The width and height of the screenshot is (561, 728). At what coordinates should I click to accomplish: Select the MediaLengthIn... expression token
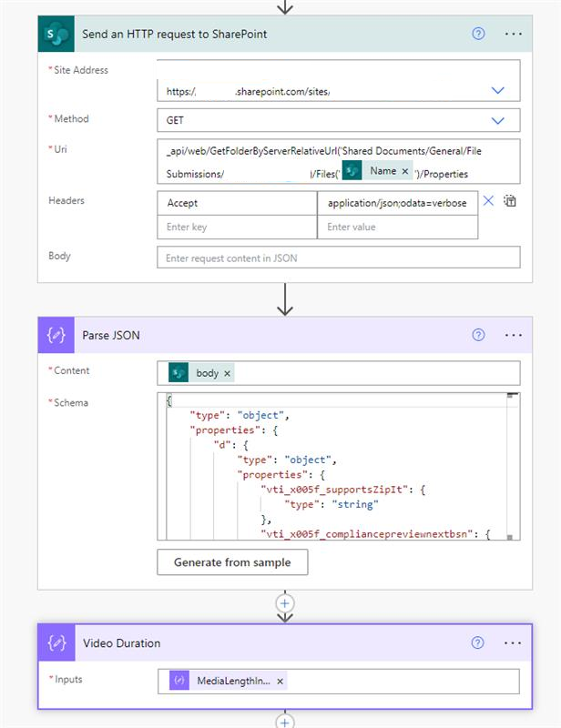click(229, 681)
